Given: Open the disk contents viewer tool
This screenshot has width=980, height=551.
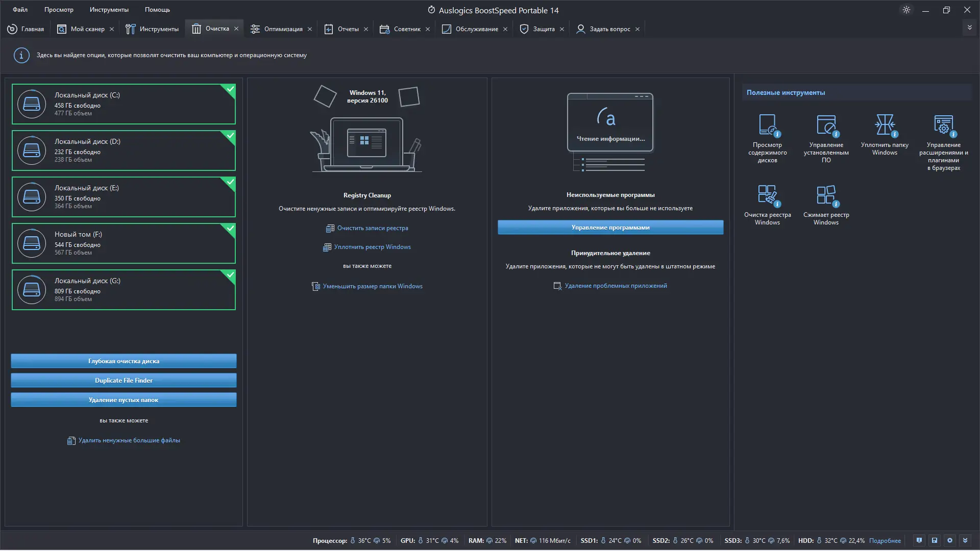Looking at the screenshot, I should click(767, 126).
